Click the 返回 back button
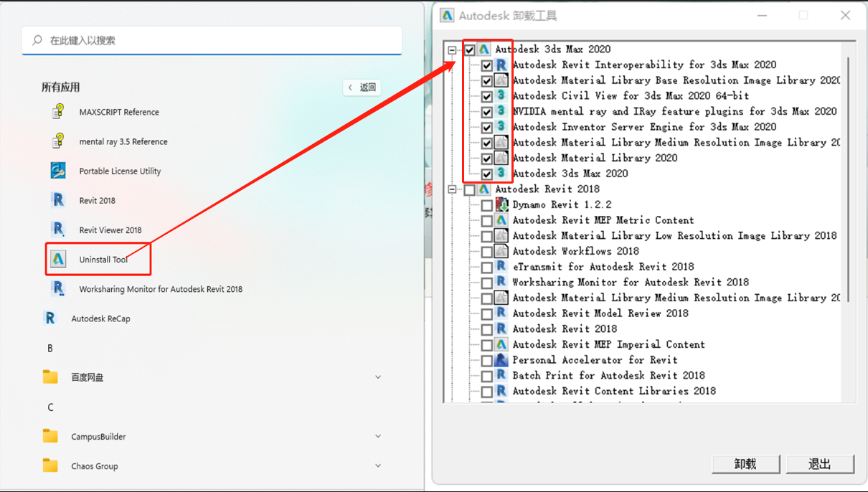 pyautogui.click(x=362, y=87)
